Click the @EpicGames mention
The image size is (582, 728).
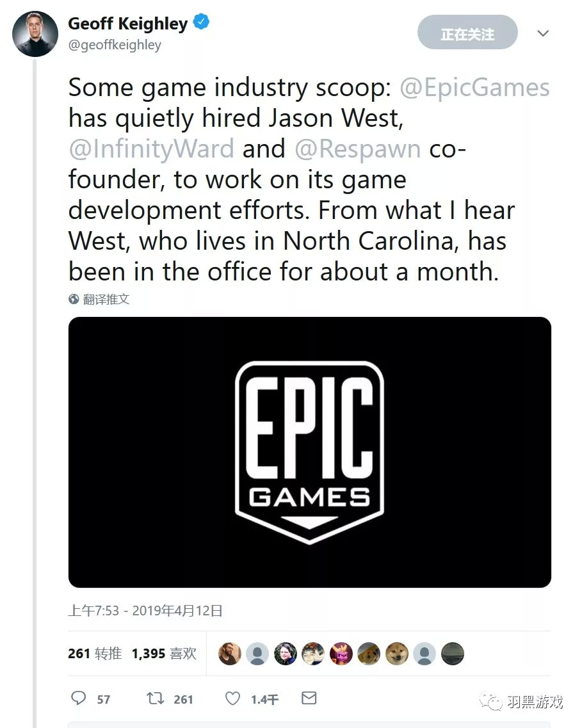(474, 88)
